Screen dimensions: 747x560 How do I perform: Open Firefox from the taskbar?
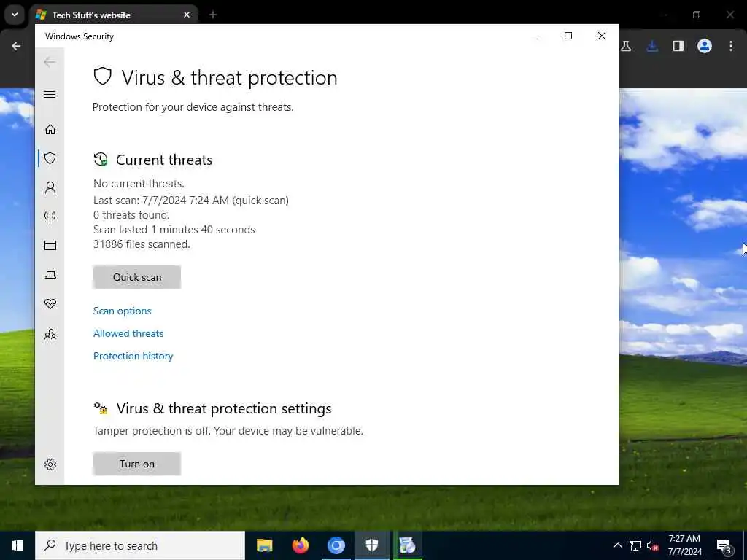click(300, 545)
